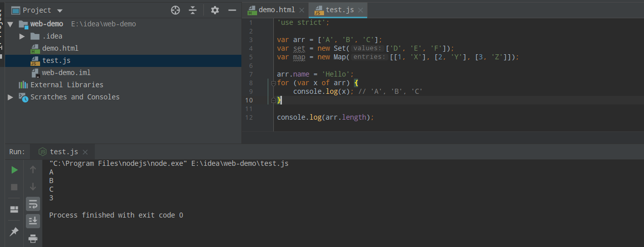
Task: Open the Project panel settings gear
Action: click(215, 10)
